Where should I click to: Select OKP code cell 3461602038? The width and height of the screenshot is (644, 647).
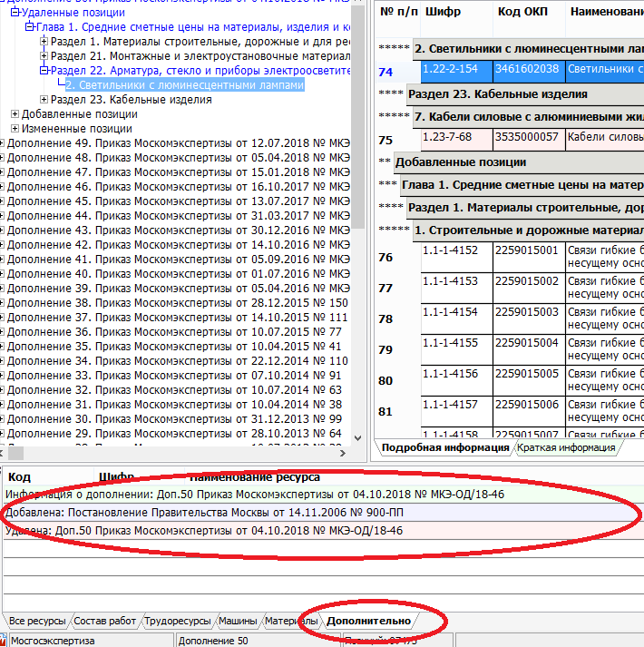(x=530, y=72)
